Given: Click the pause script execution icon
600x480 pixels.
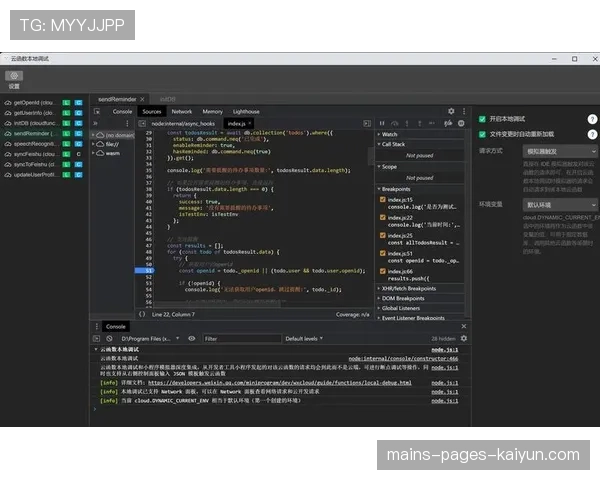Looking at the screenshot, I should coord(382,123).
